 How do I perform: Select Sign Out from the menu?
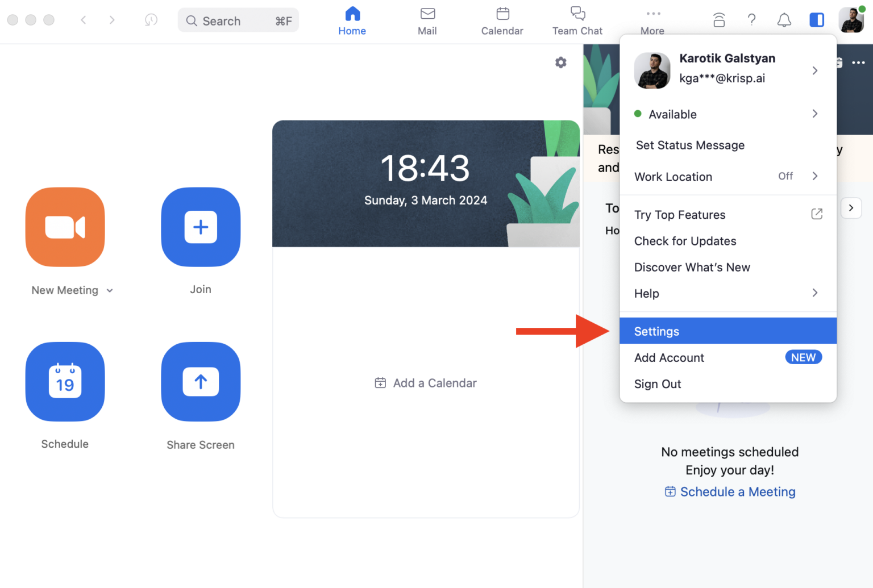658,384
